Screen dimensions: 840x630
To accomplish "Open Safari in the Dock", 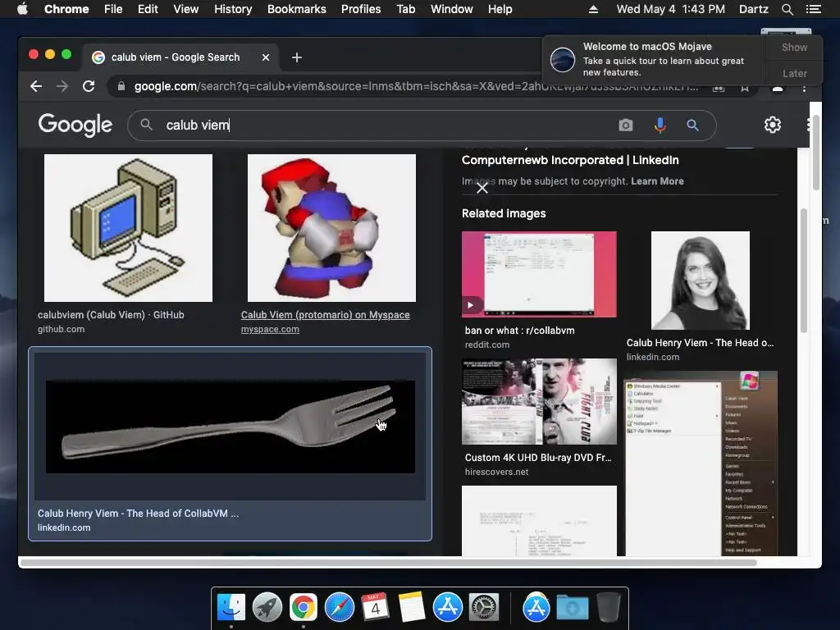I will pos(339,608).
